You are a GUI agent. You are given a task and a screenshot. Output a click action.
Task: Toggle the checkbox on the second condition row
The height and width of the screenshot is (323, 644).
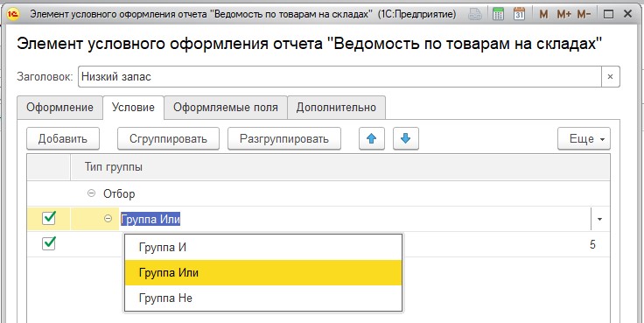point(49,243)
